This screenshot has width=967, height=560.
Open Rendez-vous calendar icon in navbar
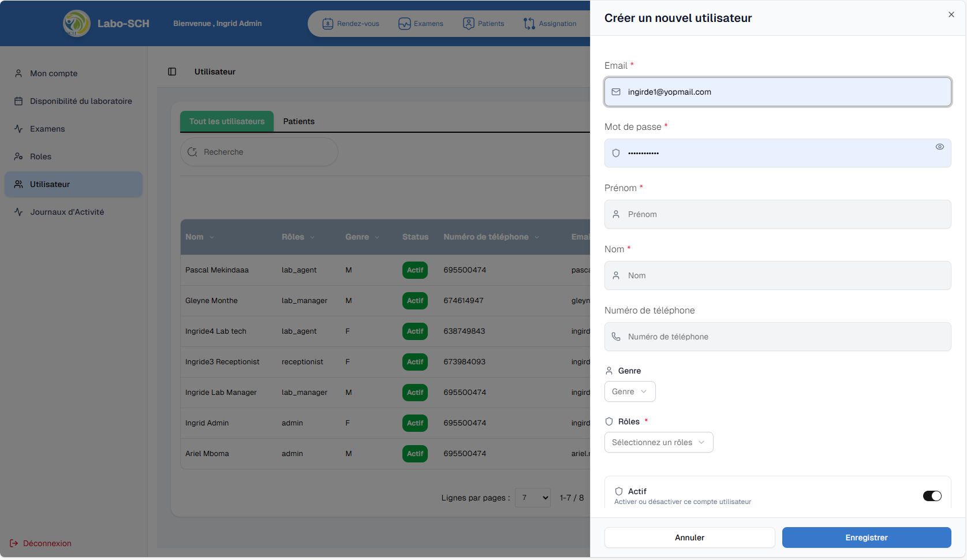point(327,24)
